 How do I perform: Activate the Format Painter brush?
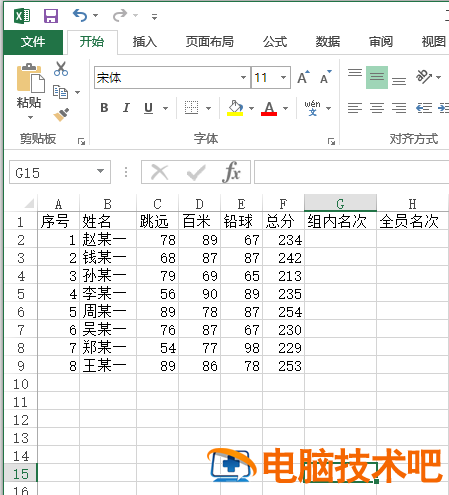(61, 114)
